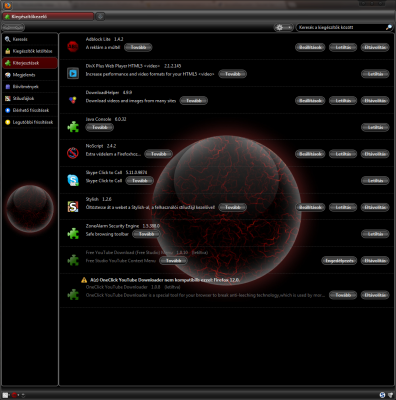396x400 pixels.
Task: Remove DownloadHelper with Eltávolítás
Action: [x=375, y=101]
